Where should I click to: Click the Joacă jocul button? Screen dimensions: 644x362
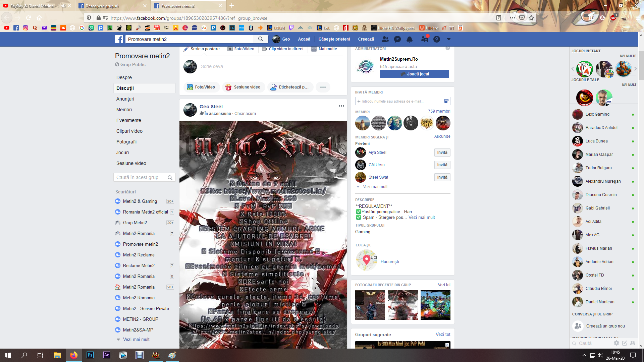point(414,74)
